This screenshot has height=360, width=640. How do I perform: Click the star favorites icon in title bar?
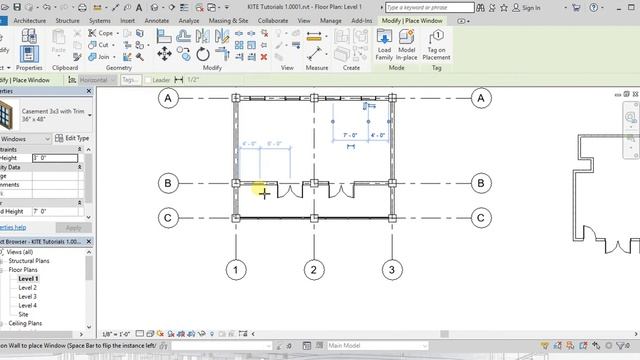click(504, 7)
